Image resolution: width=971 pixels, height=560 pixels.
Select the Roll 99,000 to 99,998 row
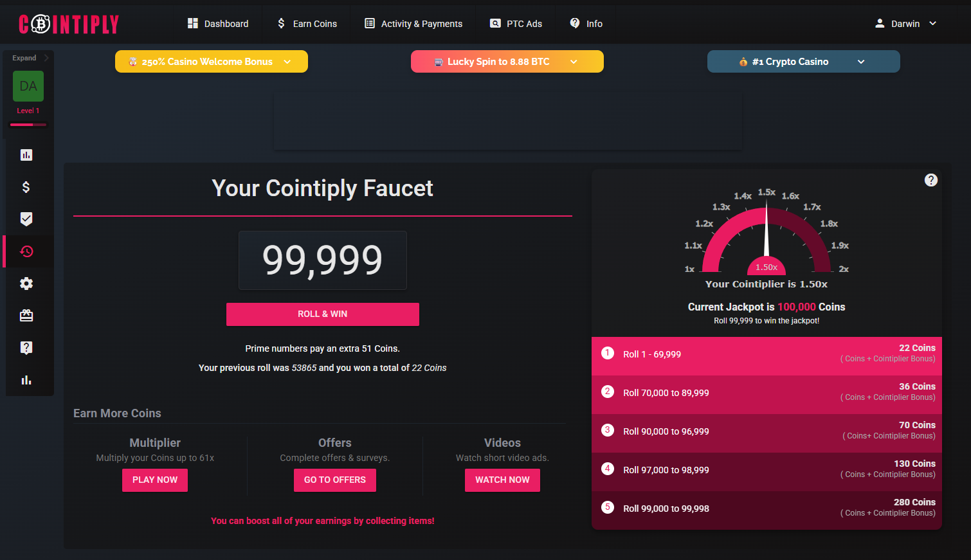(x=767, y=510)
